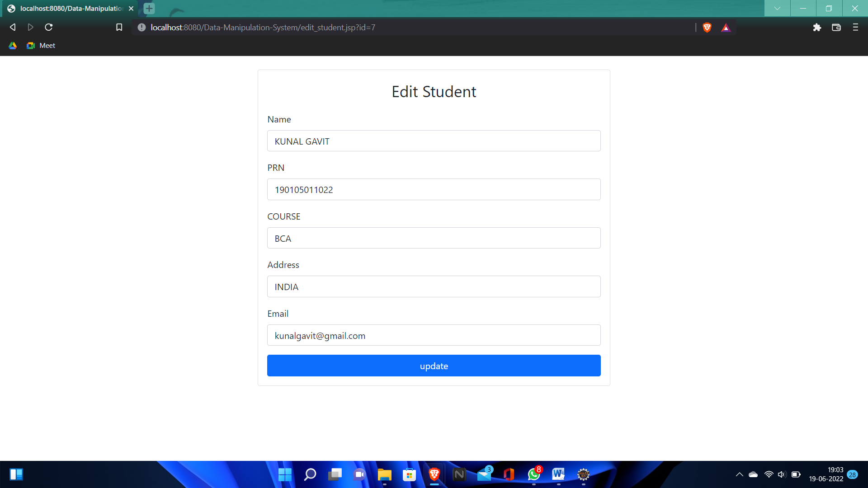Select the localhost Data-Manipulation tab
Viewport: 868px width, 488px height.
(x=71, y=9)
